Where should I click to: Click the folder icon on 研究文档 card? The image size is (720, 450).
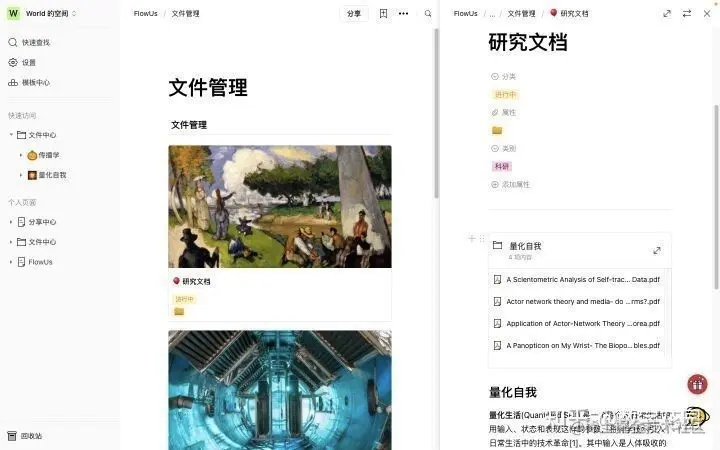[179, 312]
